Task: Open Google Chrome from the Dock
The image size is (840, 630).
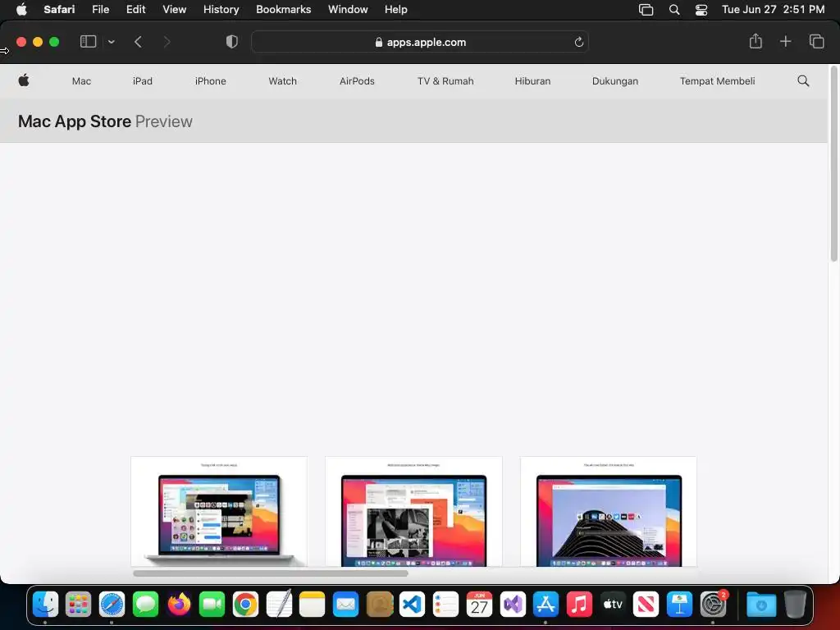Action: (x=245, y=605)
